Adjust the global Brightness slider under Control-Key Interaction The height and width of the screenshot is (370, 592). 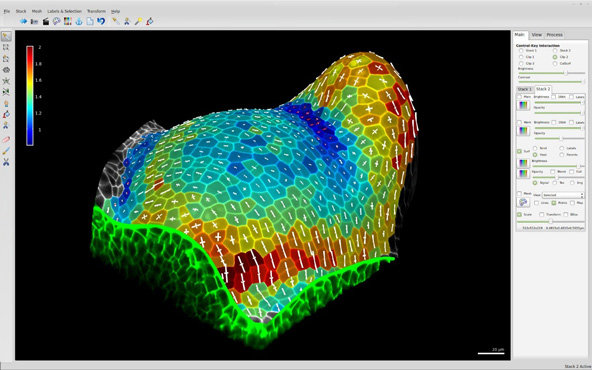(552, 73)
